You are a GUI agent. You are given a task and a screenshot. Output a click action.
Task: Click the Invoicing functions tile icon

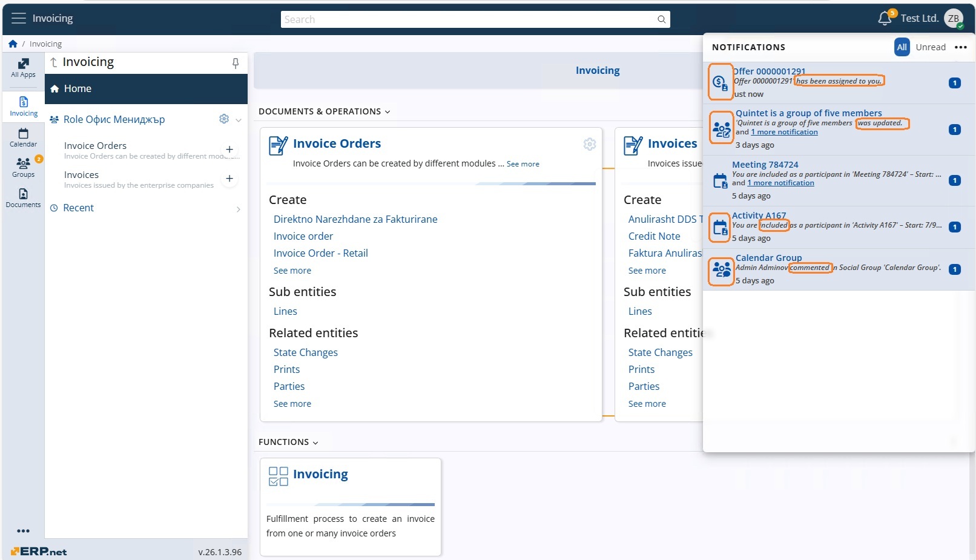[278, 476]
